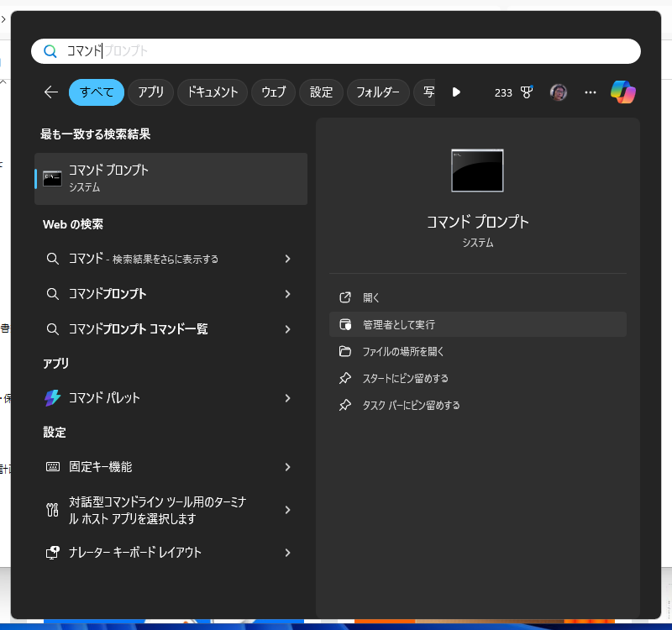Screen dimensions: 672x630
Task: Switch to the アプリ filter tab
Action: (151, 92)
